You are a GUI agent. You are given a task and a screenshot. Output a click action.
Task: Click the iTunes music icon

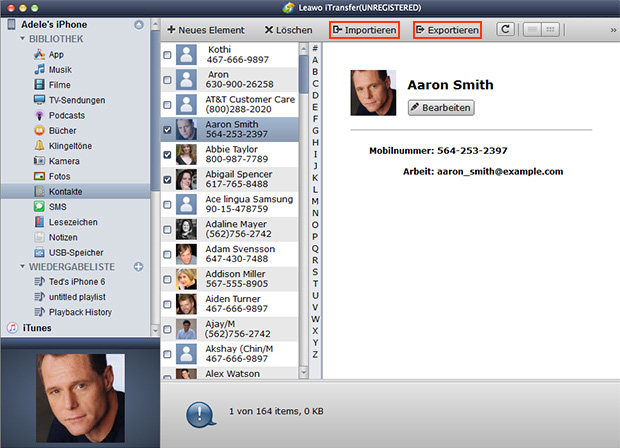point(12,328)
